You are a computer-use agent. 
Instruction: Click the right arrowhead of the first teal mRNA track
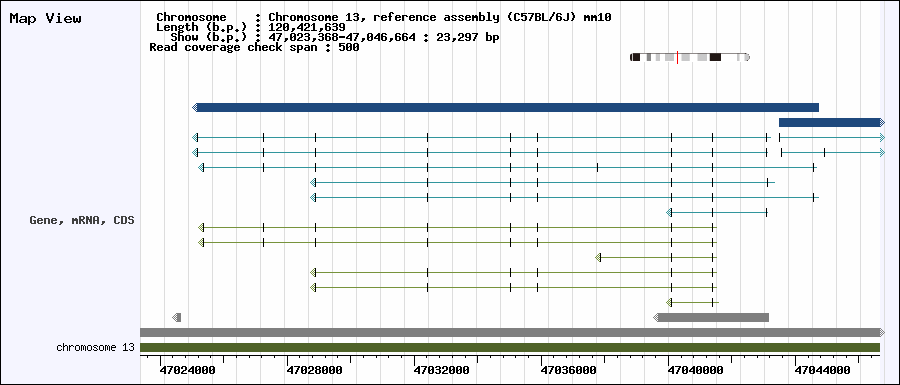882,138
